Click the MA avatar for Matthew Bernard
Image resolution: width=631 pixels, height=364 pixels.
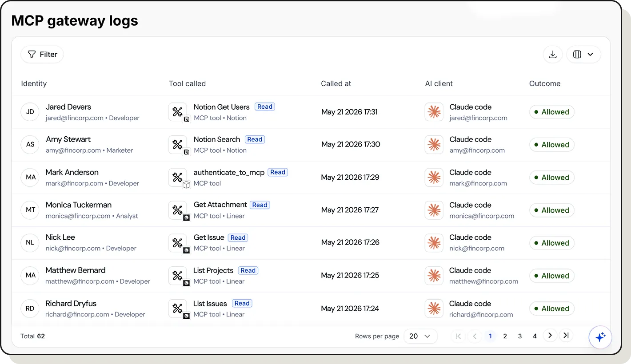coord(30,275)
